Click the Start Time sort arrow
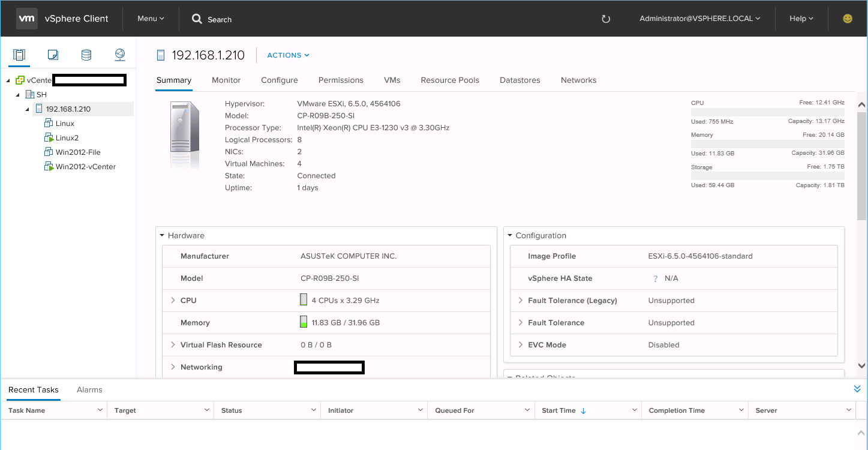This screenshot has height=450, width=868. point(584,411)
